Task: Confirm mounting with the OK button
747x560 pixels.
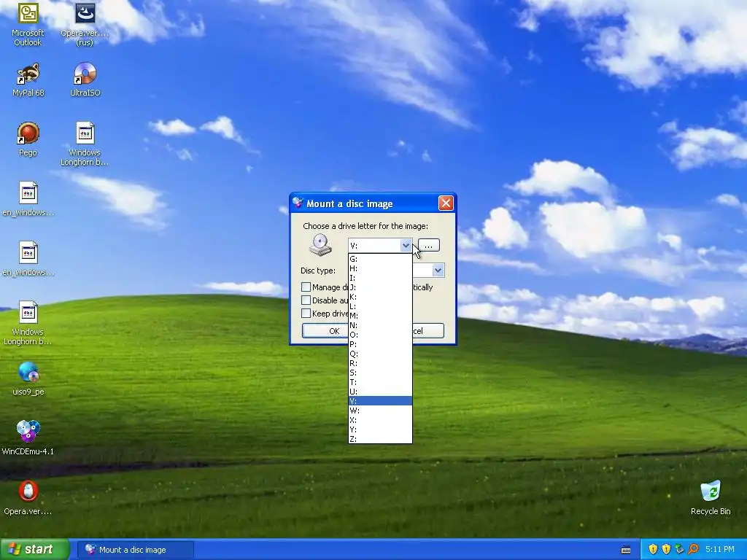Action: pos(325,331)
